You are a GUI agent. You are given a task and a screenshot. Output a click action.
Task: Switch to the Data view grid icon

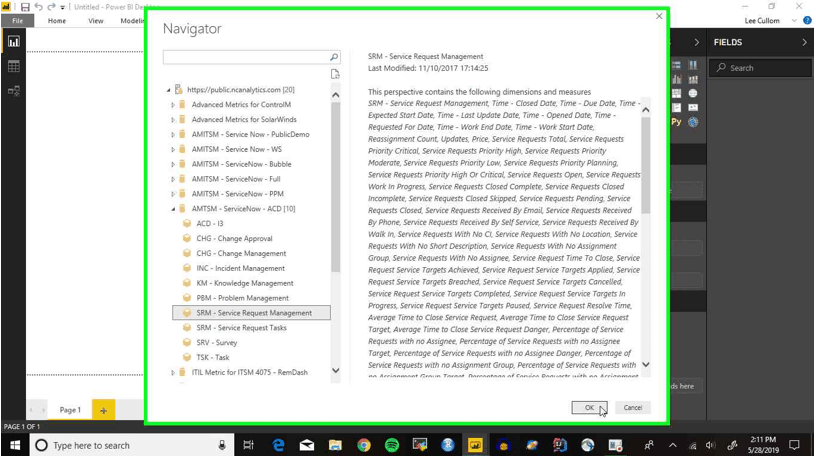[x=14, y=66]
